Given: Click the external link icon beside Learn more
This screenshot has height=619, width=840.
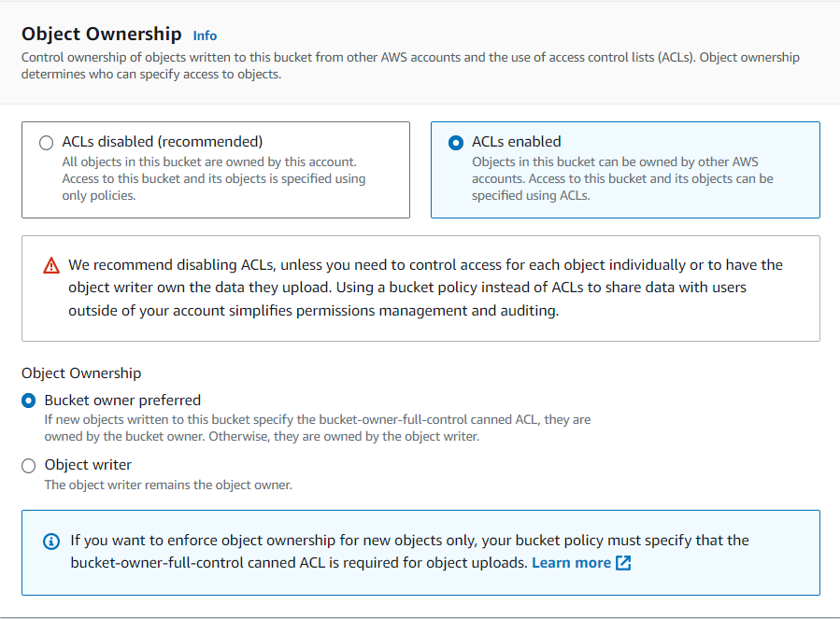Looking at the screenshot, I should point(623,563).
